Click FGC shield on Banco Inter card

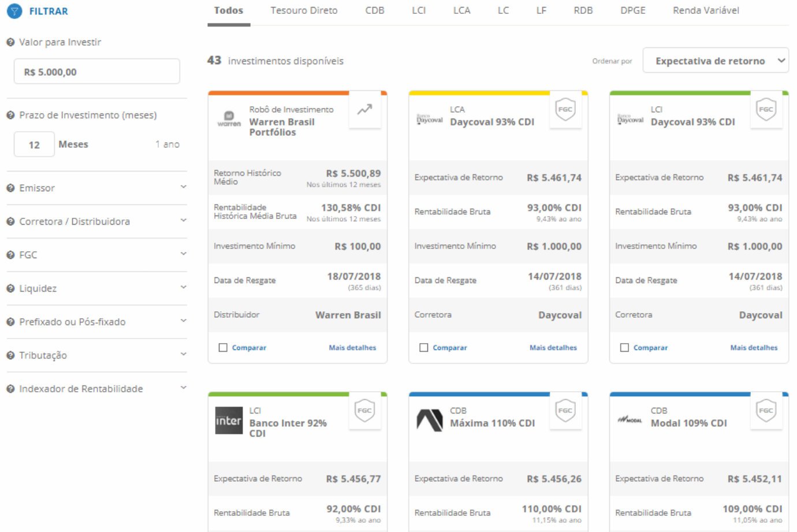[364, 411]
